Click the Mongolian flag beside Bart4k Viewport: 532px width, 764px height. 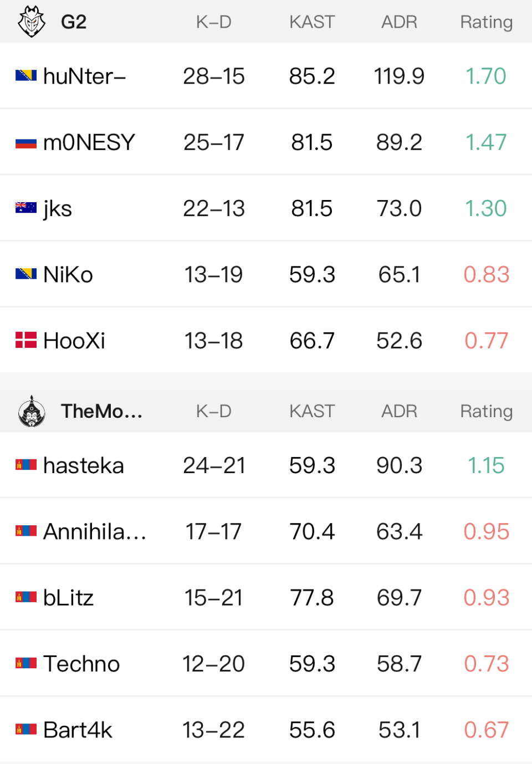click(26, 730)
